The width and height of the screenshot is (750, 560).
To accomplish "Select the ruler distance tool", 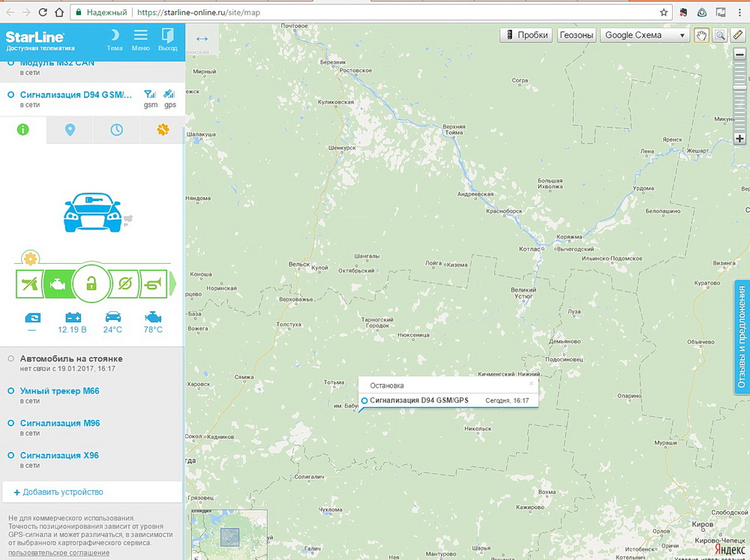I will click(739, 35).
